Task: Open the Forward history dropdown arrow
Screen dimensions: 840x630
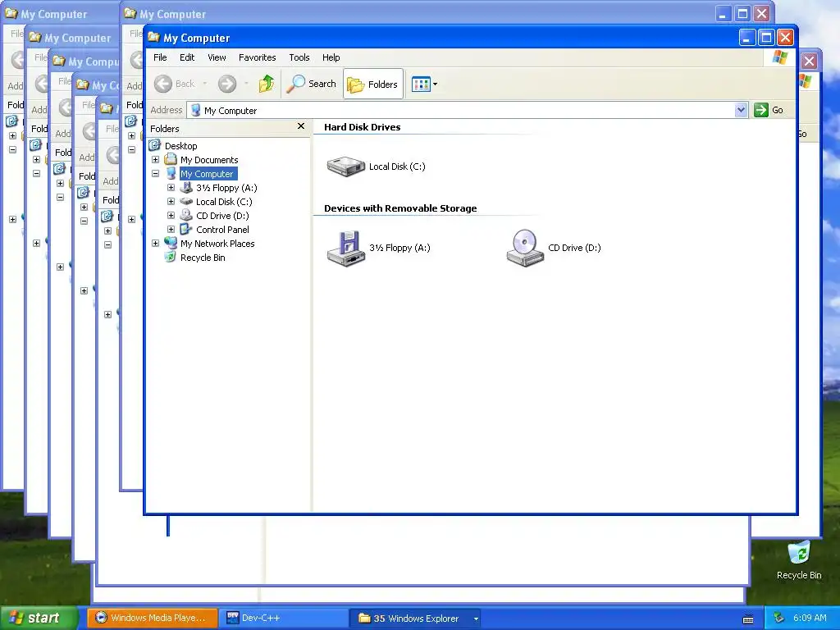Action: click(x=246, y=84)
